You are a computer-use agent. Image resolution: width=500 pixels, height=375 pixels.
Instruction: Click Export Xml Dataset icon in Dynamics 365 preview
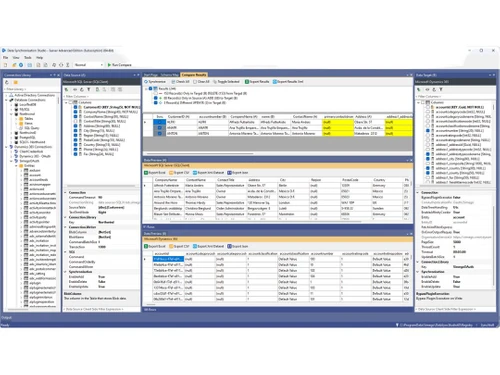195,246
